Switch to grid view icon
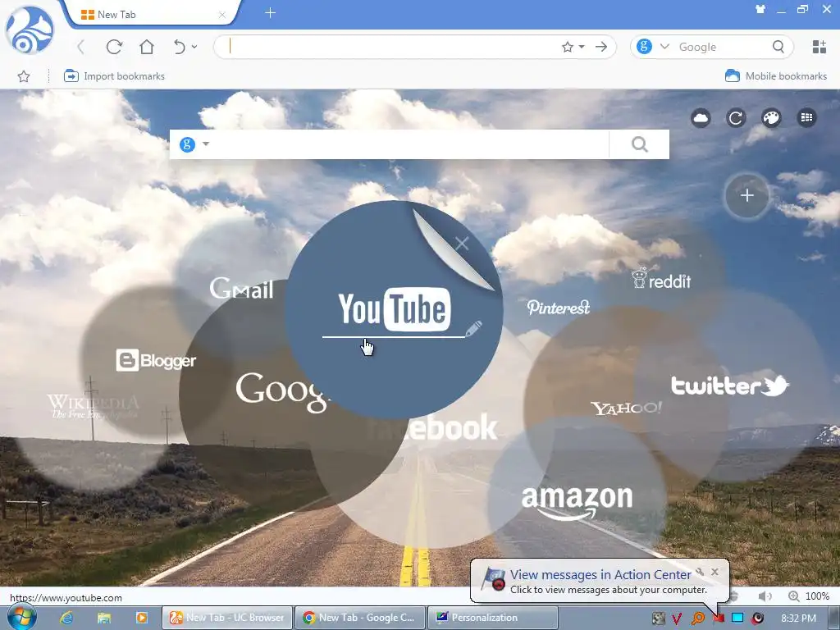Viewport: 840px width, 630px height. (x=807, y=118)
